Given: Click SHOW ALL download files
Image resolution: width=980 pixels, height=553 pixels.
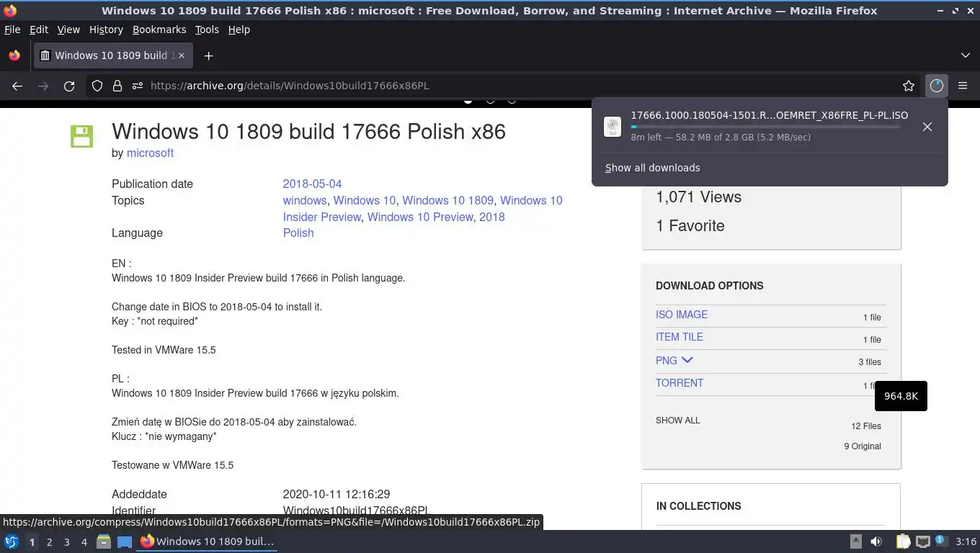Looking at the screenshot, I should click(678, 421).
